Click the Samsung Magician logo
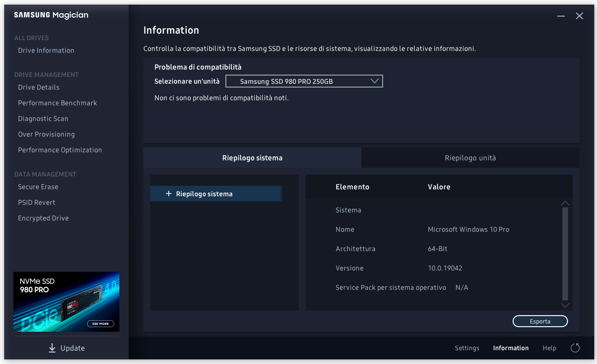597x364 pixels. [51, 15]
